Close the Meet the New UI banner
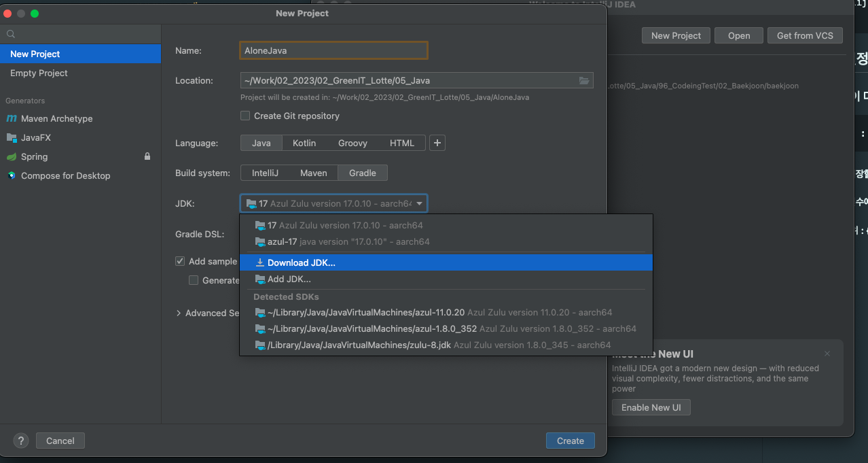 pos(827,354)
